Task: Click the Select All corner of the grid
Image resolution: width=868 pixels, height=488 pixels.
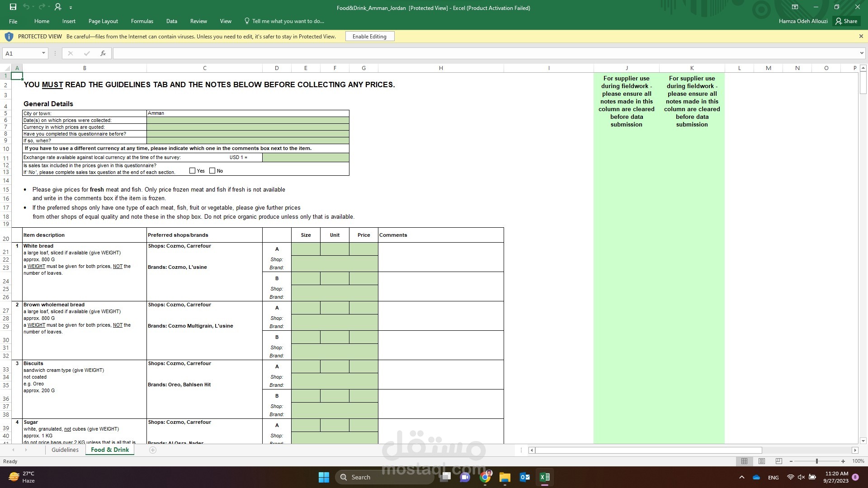Action: coord(6,68)
